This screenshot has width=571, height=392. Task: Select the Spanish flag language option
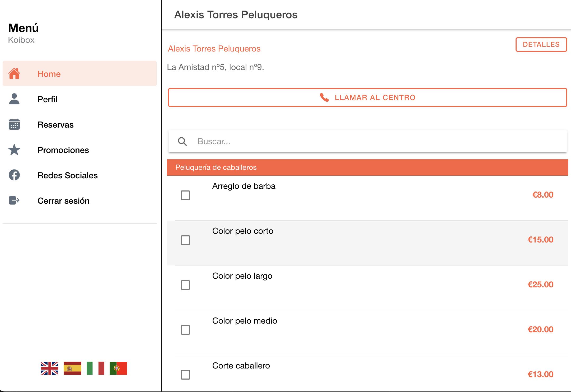coord(72,368)
